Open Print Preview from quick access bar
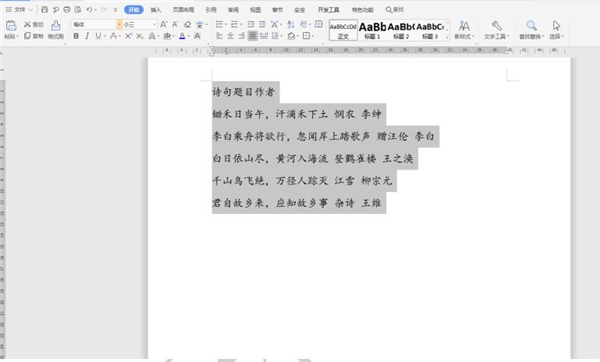This screenshot has height=362, width=600. pos(78,10)
